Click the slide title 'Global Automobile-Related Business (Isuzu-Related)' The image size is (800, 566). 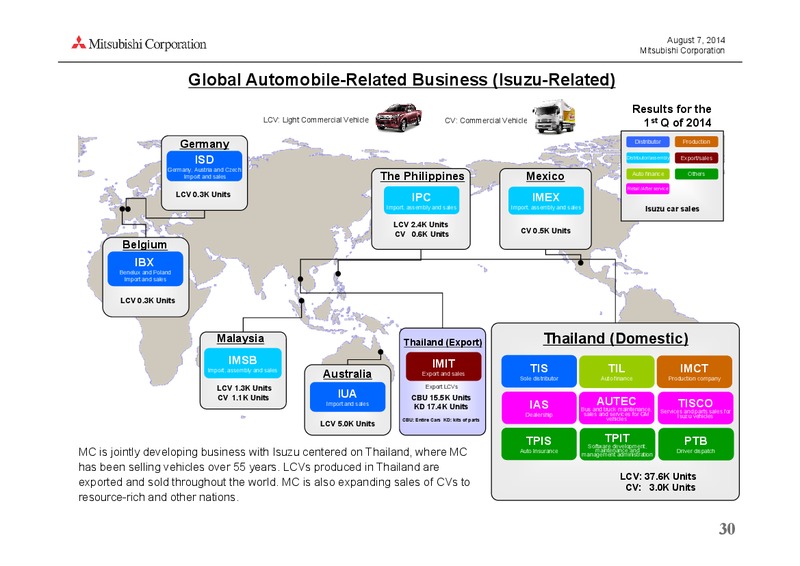click(x=402, y=80)
